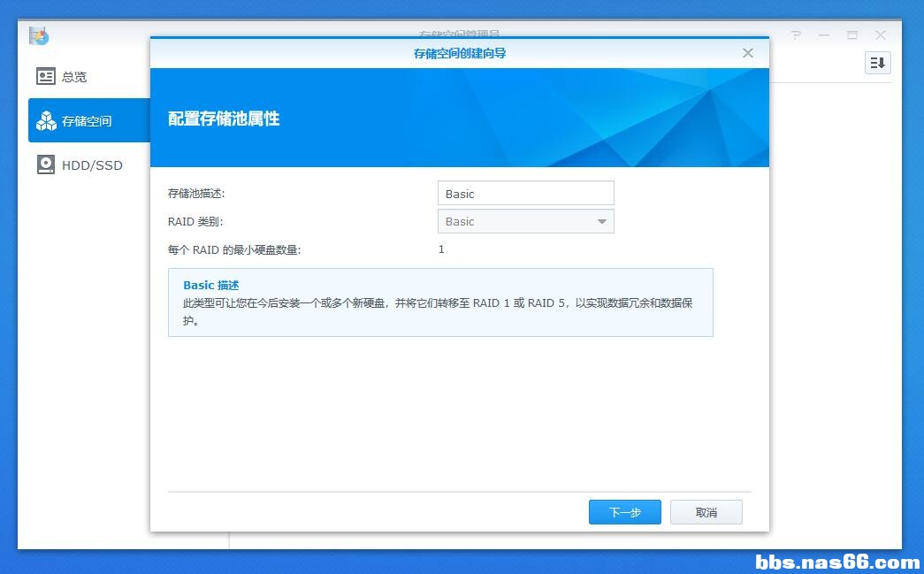The image size is (924, 574).
Task: Click the sort order icon button
Action: tap(877, 63)
